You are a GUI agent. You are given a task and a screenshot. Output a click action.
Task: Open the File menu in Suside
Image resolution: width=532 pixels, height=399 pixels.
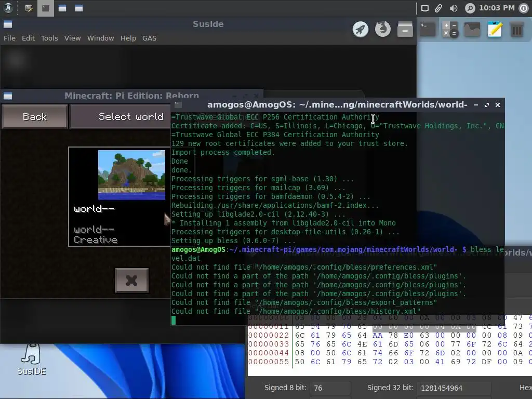(9, 38)
